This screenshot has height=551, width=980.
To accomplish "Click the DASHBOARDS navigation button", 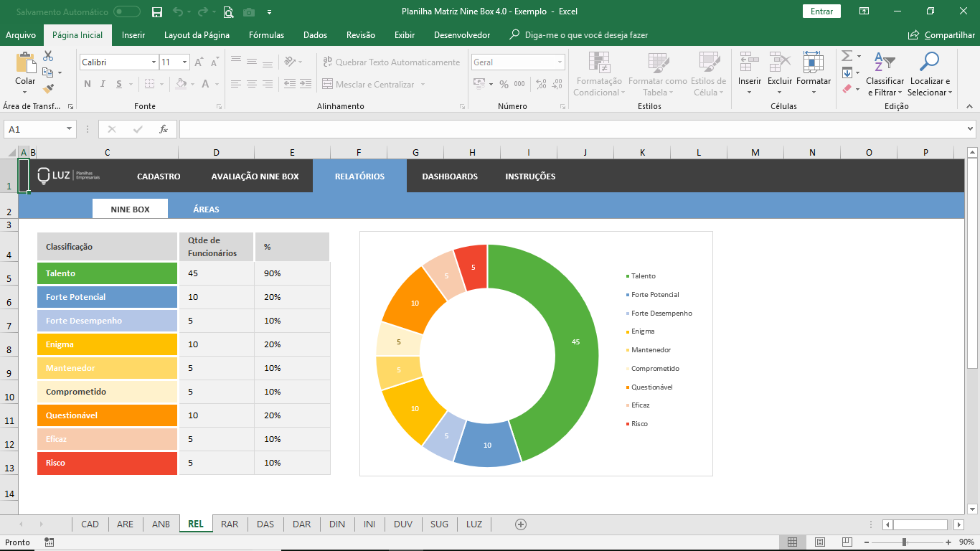I will coord(450,176).
